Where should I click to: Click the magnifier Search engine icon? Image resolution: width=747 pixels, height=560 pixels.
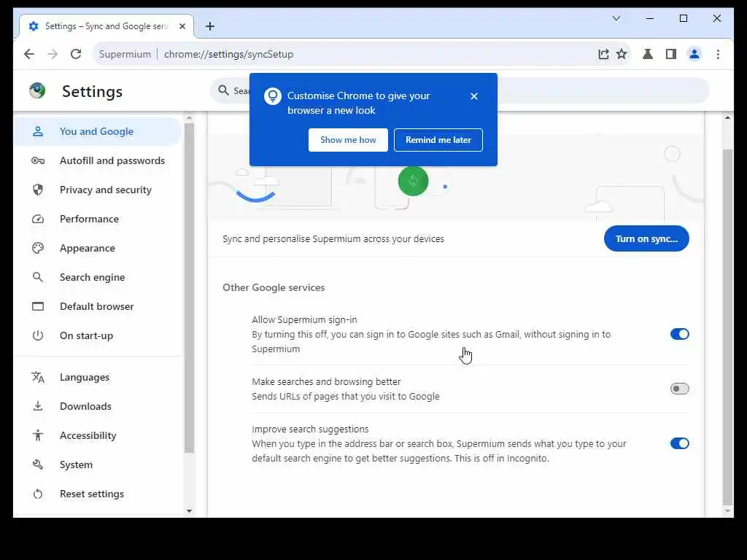(38, 277)
